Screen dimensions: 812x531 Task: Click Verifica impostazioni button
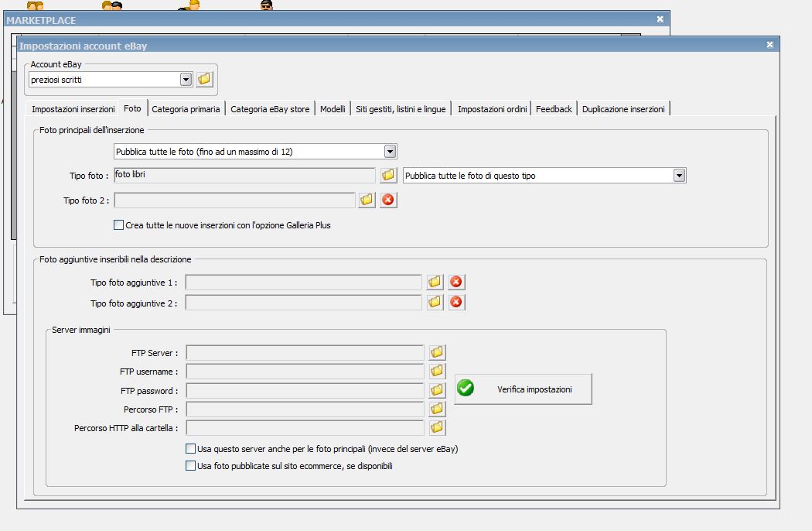(523, 389)
